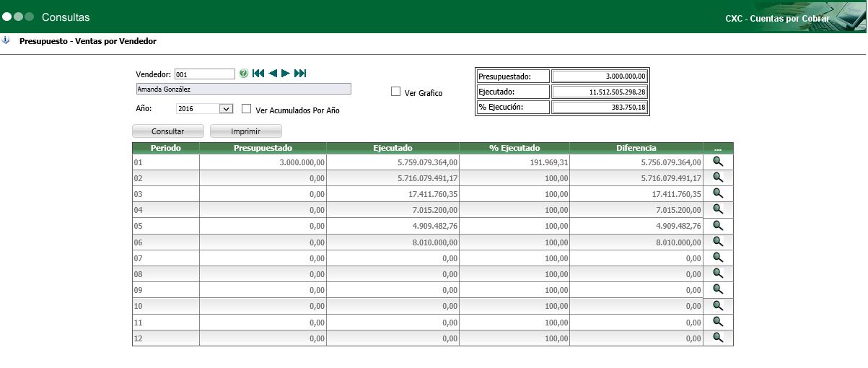Click the Ejecutado column header
The image size is (868, 368).
(393, 148)
